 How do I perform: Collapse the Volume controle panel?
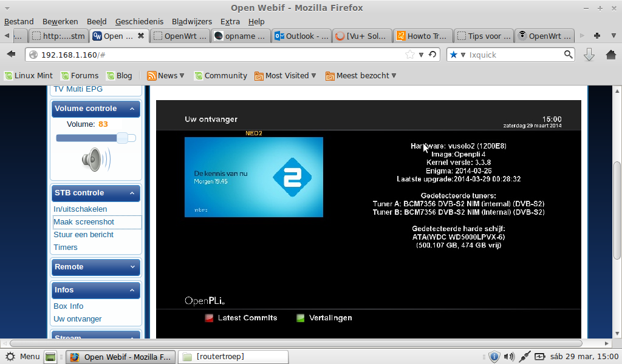point(132,109)
